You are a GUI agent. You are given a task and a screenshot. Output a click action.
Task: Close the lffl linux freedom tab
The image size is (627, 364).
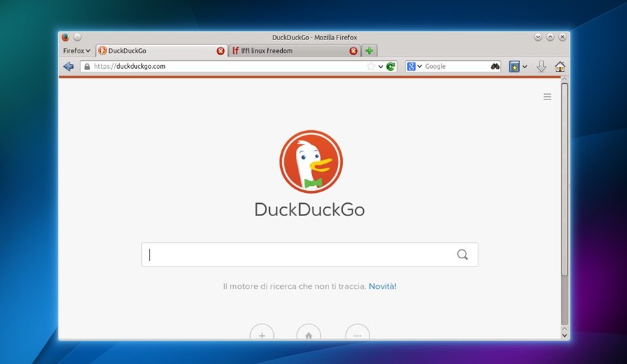click(x=353, y=51)
